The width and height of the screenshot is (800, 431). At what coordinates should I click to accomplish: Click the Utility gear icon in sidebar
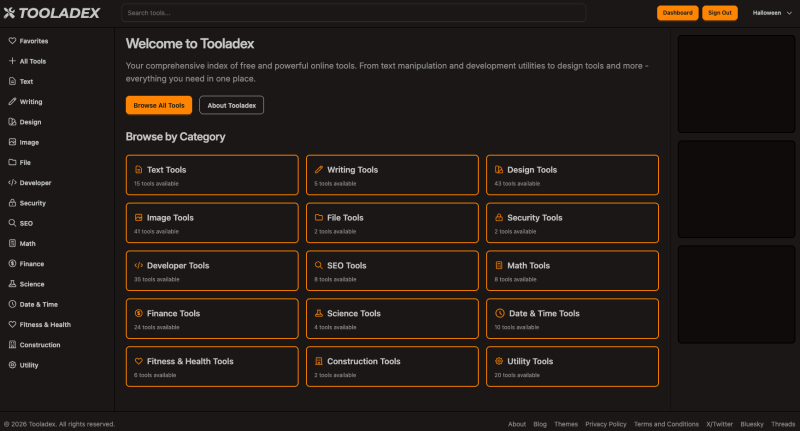coord(12,365)
